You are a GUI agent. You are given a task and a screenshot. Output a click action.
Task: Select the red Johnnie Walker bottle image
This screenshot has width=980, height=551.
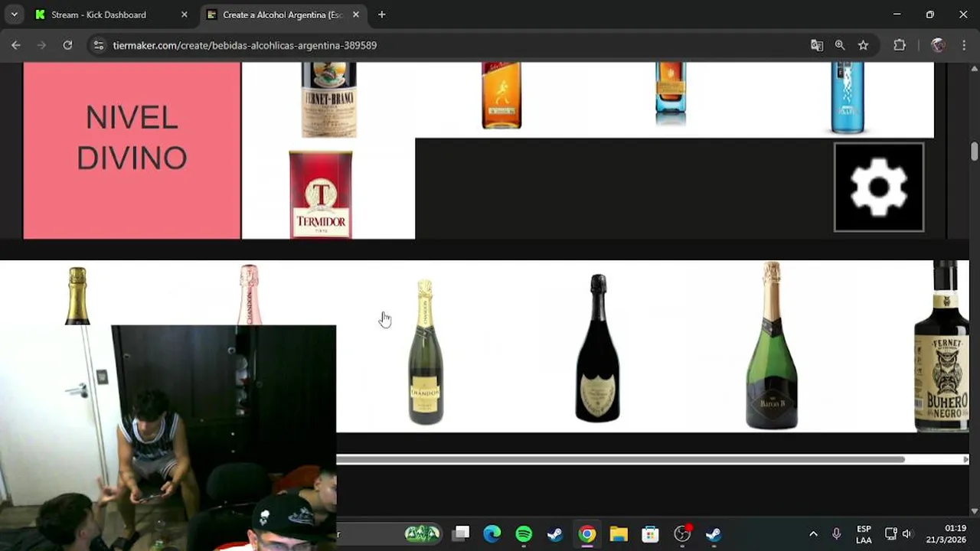(501, 96)
